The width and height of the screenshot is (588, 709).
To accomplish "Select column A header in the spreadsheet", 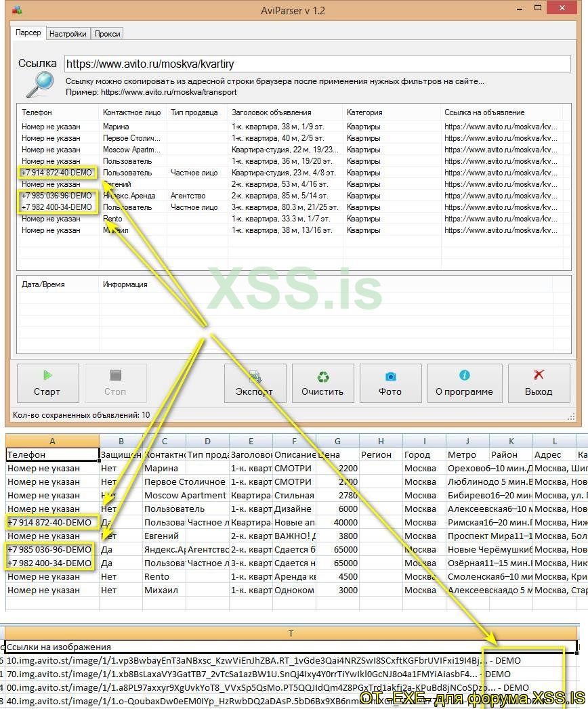I will pos(52,442).
